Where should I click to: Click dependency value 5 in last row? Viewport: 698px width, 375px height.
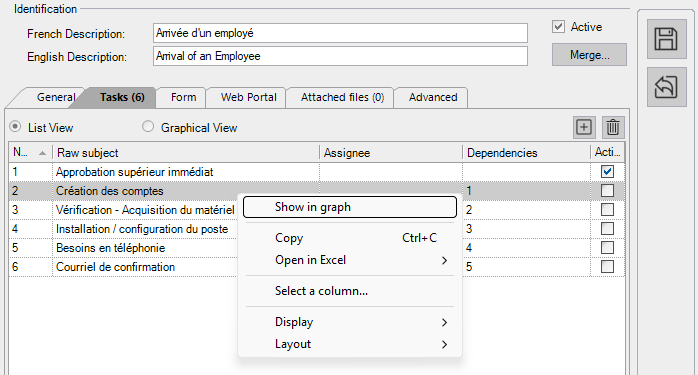pyautogui.click(x=469, y=267)
